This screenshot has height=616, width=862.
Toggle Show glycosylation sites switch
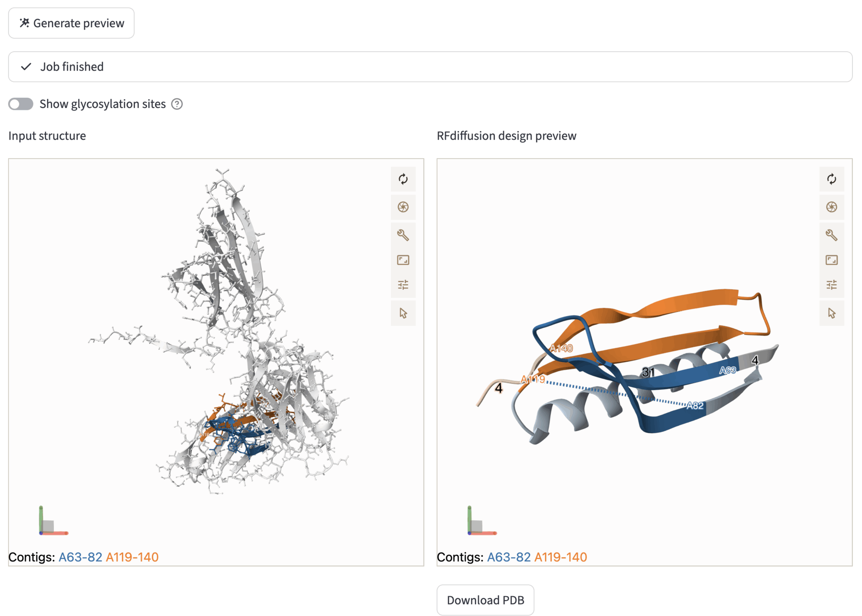[21, 104]
